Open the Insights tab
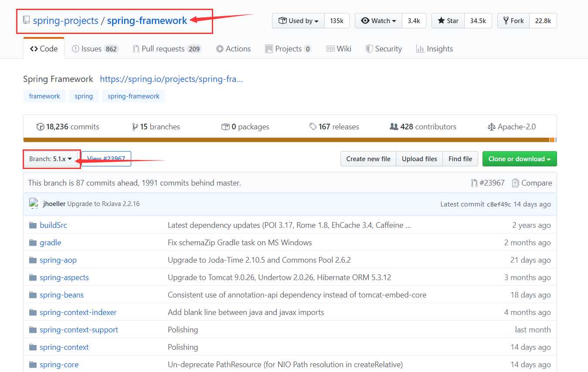The width and height of the screenshot is (588, 372). click(x=435, y=49)
